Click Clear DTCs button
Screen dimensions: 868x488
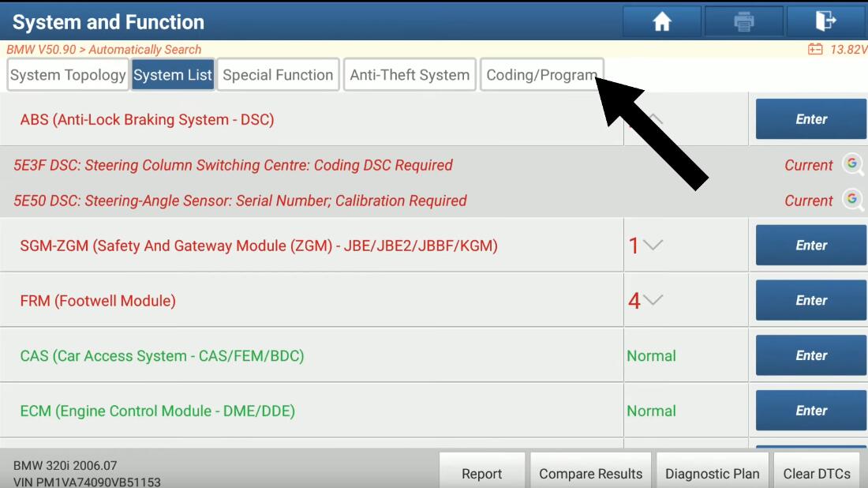point(817,473)
